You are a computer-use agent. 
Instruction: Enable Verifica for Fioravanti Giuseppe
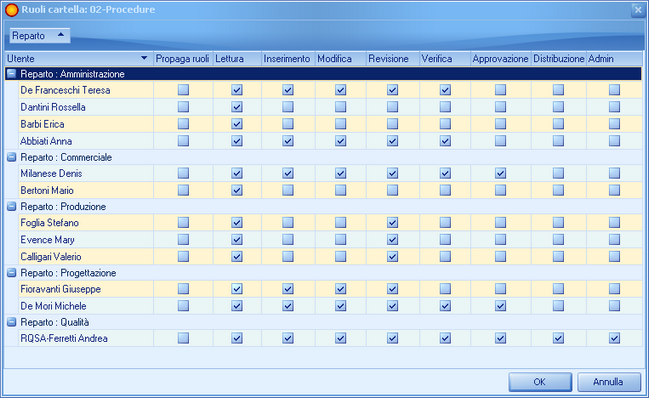click(x=445, y=288)
